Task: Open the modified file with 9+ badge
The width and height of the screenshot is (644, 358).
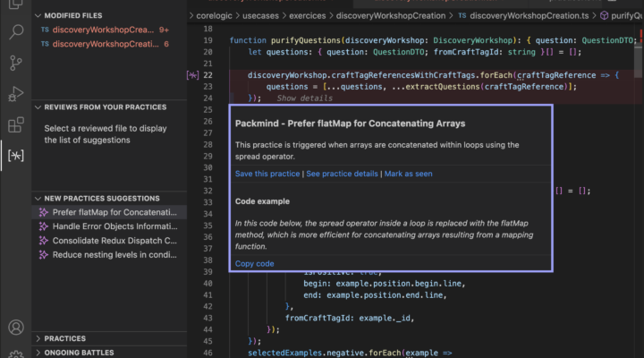Action: click(x=103, y=30)
